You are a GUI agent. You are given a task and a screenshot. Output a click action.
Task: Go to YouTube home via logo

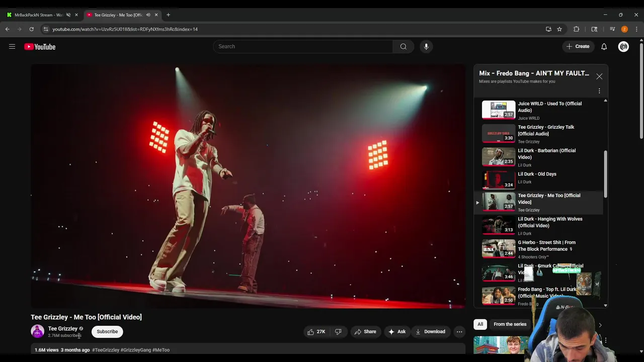pyautogui.click(x=40, y=47)
